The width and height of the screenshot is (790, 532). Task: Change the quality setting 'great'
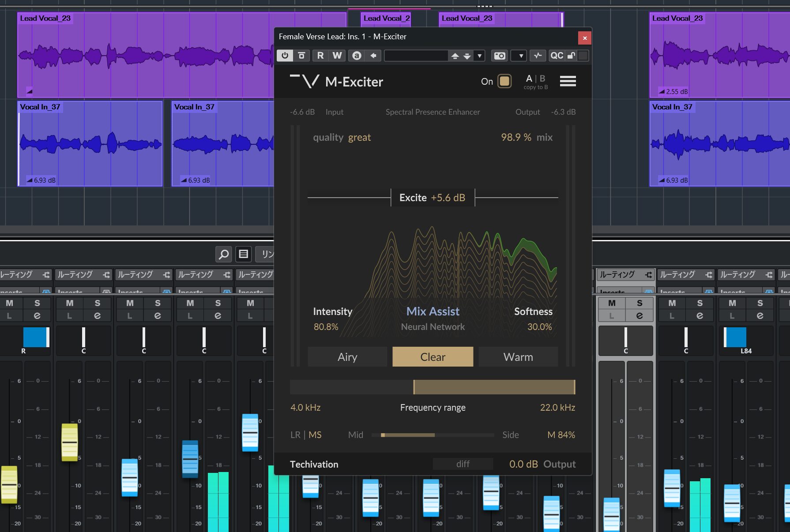[x=359, y=137]
